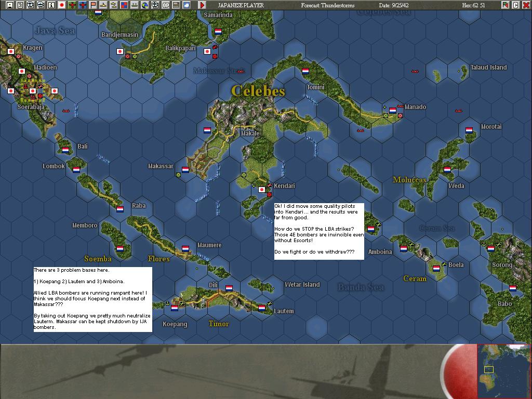
Task: Click the 'quality pilots into Kendari' note
Action: click(x=319, y=231)
